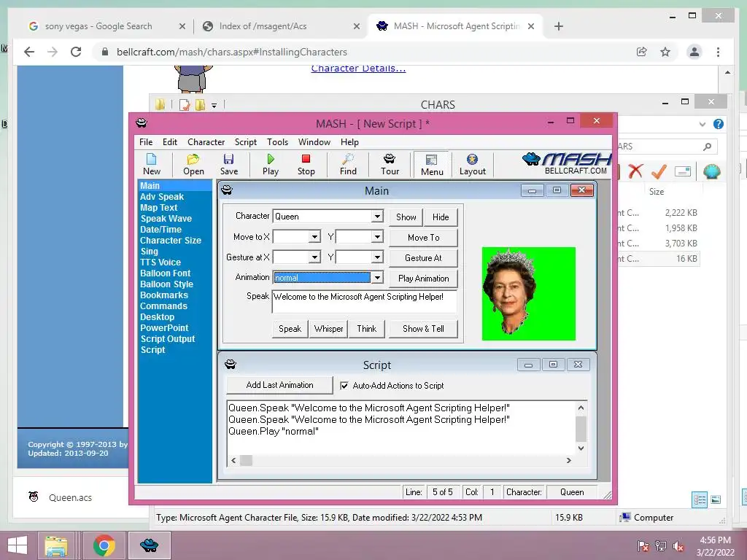Open the Move to Y dropdown
This screenshot has height=560, width=747.
[377, 237]
